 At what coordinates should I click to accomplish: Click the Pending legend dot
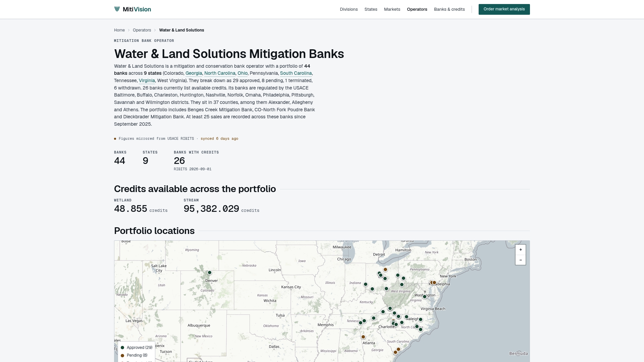pyautogui.click(x=122, y=355)
